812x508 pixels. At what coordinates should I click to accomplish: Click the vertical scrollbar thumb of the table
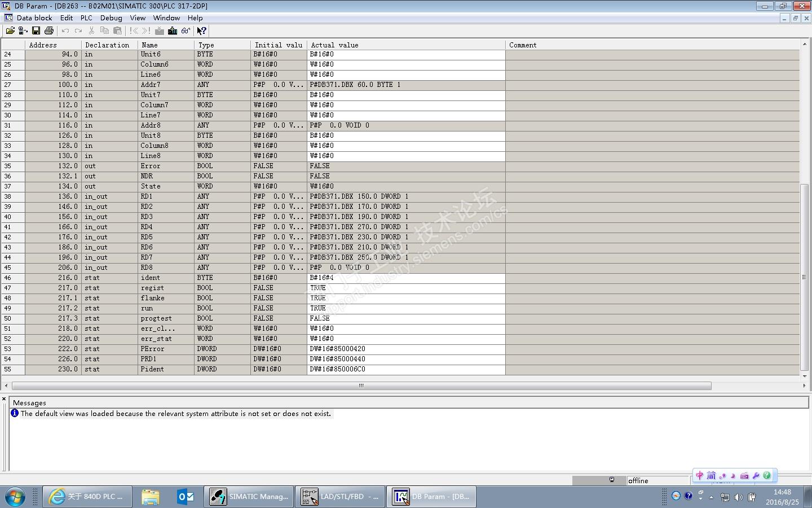click(804, 277)
